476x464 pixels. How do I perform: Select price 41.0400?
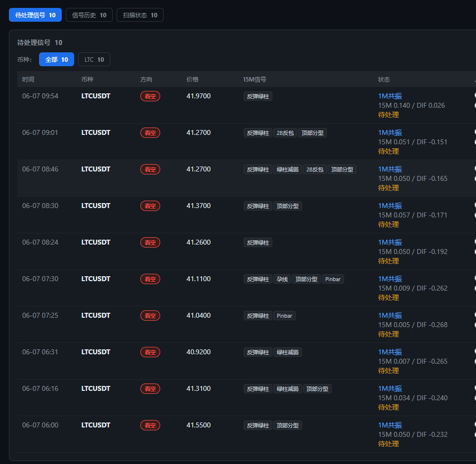198,316
